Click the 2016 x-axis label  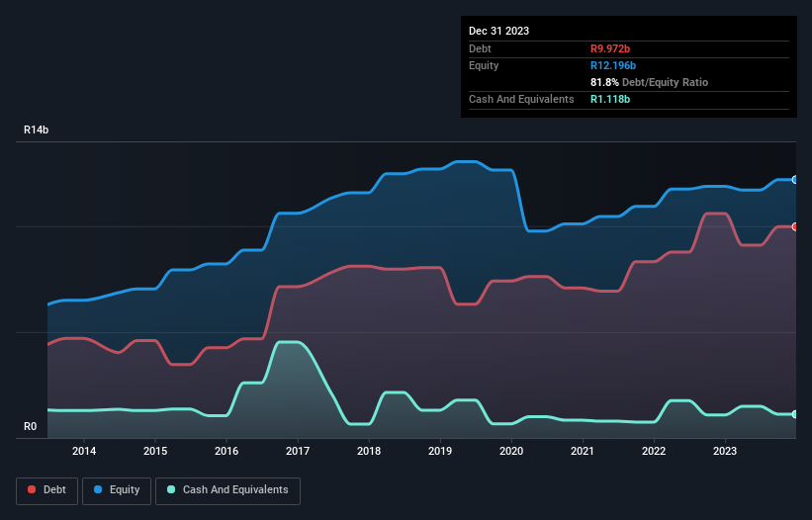tap(226, 451)
